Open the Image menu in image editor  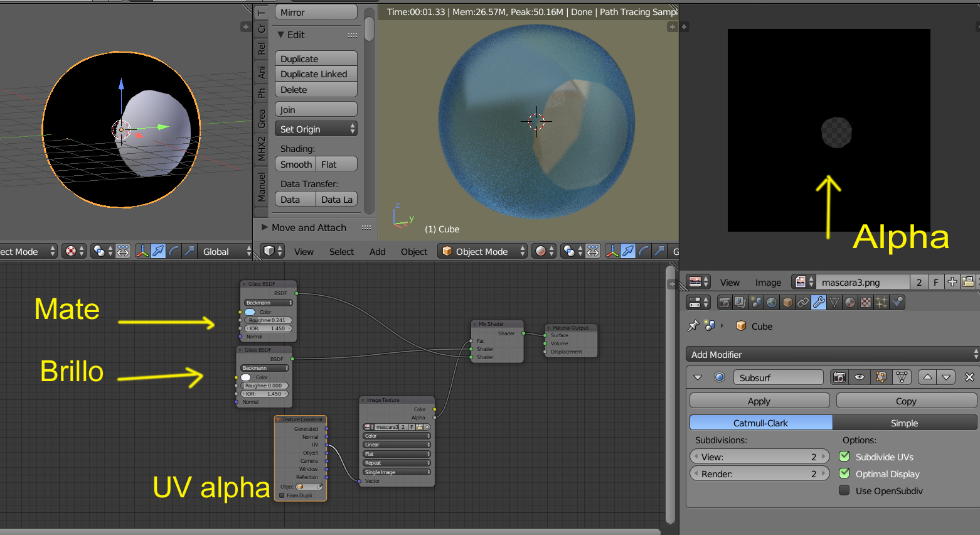click(768, 283)
